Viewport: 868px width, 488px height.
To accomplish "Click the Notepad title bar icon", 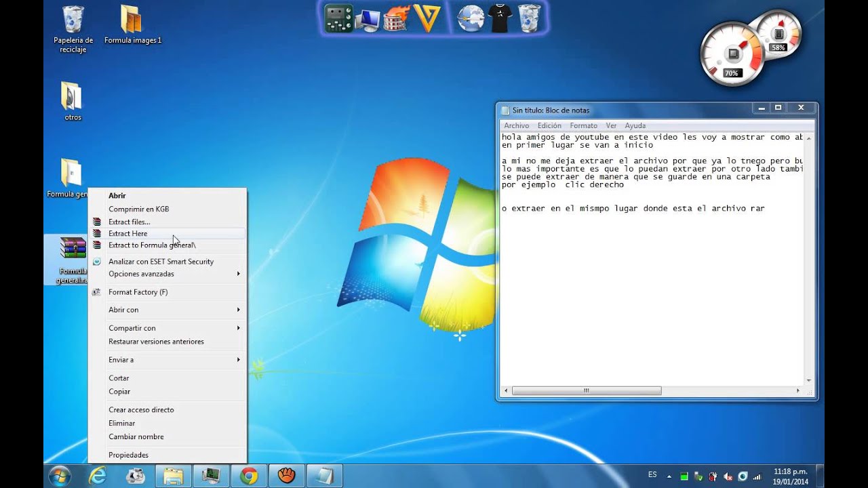I will click(505, 110).
